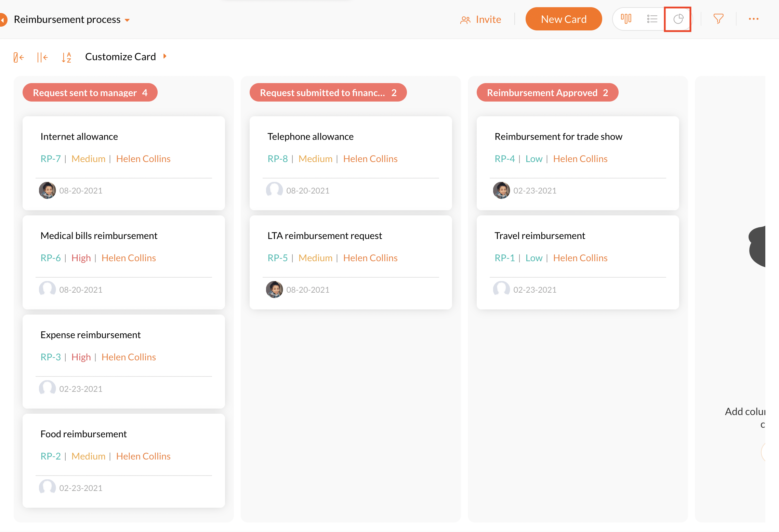Click the collapse all columns icon

pos(42,57)
